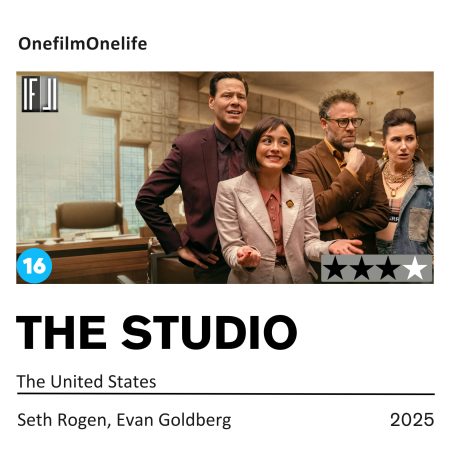Image resolution: width=450 pixels, height=450 pixels.
Task: Click the film still image
Action: [225, 178]
